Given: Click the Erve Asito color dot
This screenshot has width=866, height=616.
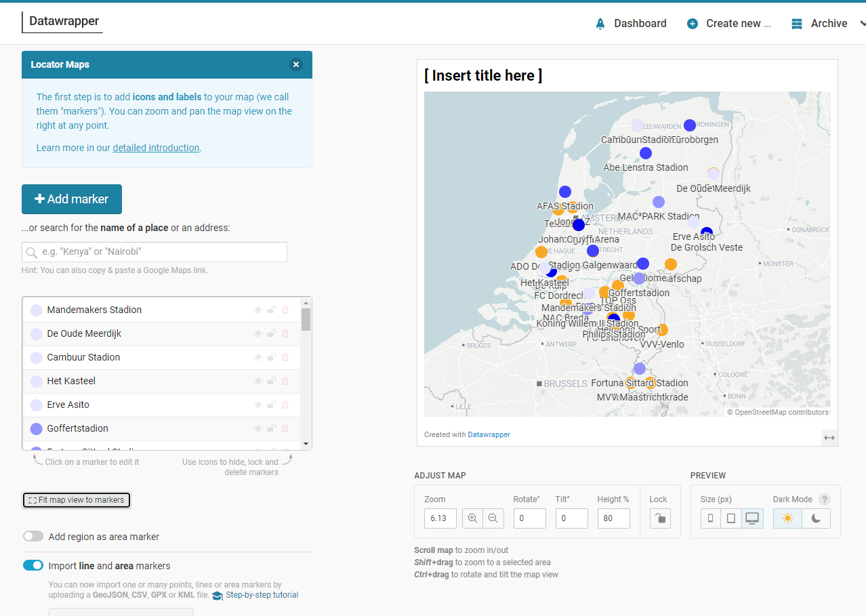Looking at the screenshot, I should tap(37, 405).
